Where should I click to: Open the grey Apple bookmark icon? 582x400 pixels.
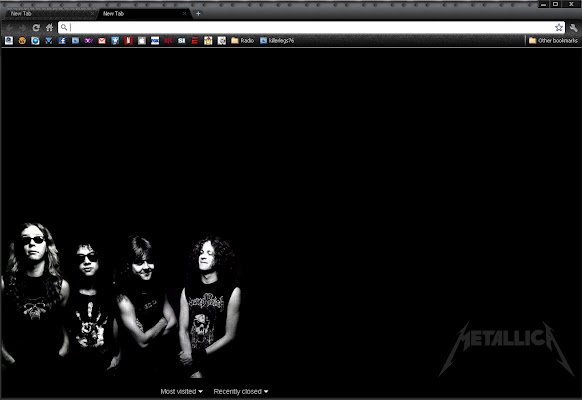click(142, 40)
